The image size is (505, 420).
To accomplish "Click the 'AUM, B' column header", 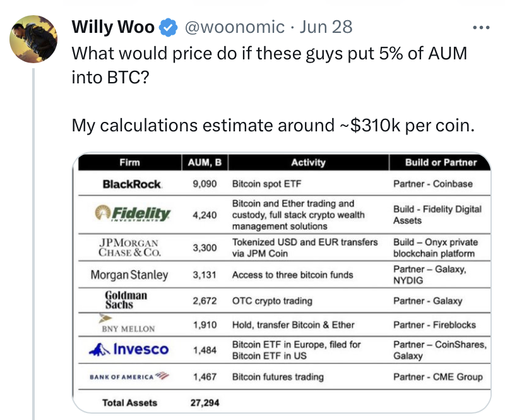I will pos(205,163).
